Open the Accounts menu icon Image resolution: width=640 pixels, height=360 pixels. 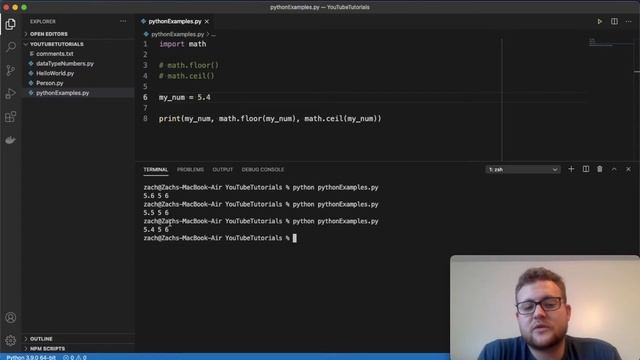point(11,318)
